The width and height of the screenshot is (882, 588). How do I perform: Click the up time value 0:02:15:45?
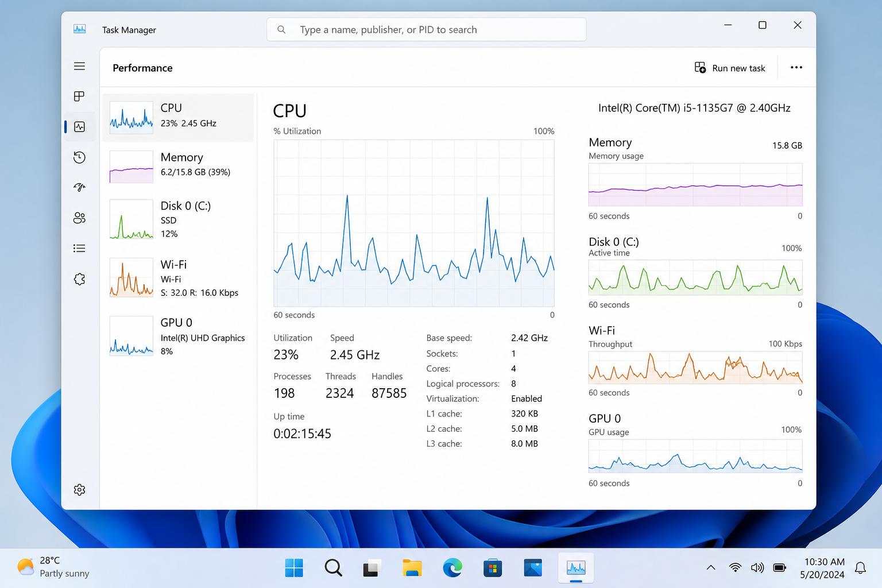[x=303, y=434]
